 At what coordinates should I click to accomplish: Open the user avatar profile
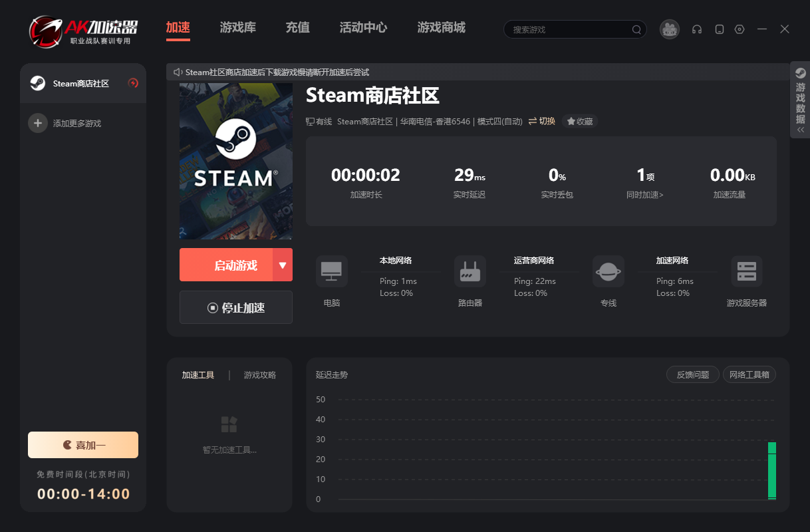click(670, 29)
